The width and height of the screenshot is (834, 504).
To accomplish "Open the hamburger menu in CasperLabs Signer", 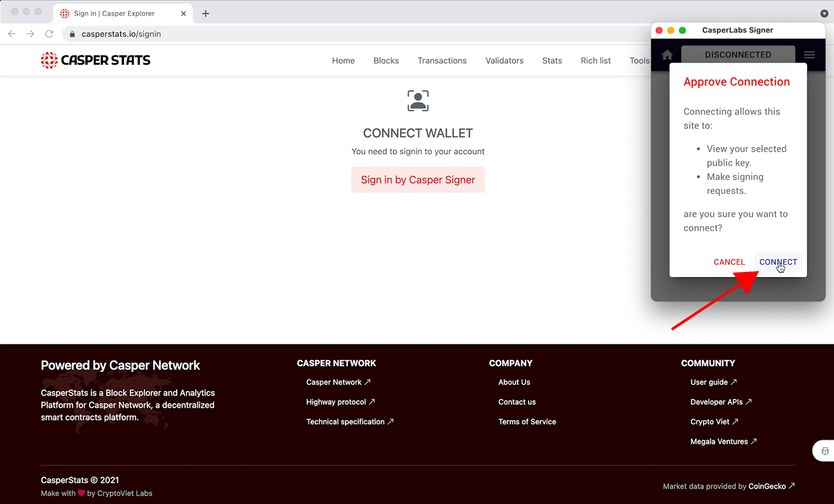I will 809,55.
